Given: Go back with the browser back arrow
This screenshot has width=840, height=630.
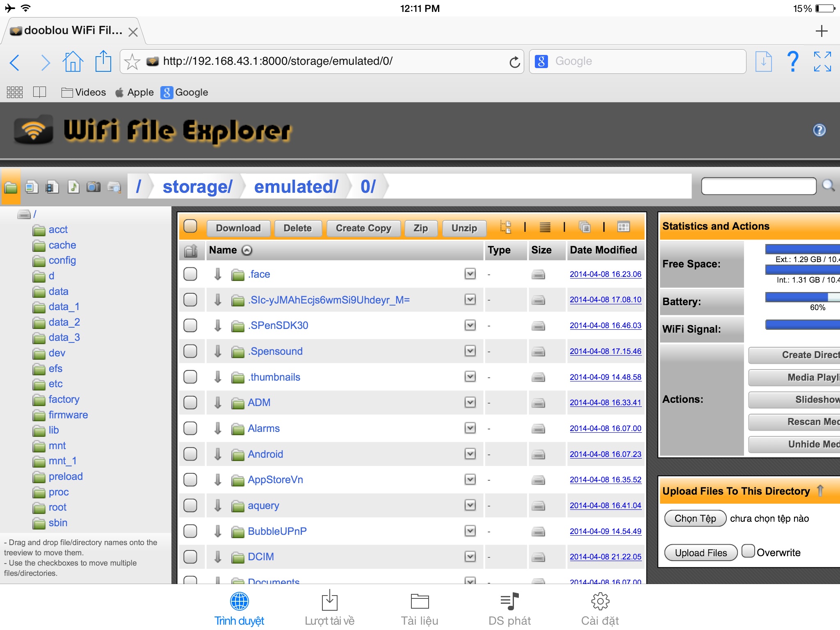Looking at the screenshot, I should pyautogui.click(x=15, y=62).
